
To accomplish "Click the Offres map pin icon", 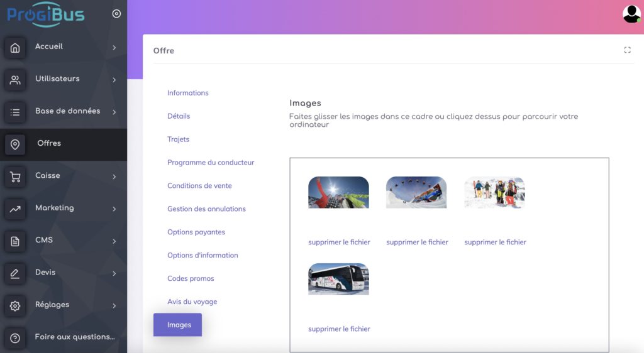I will [x=15, y=144].
